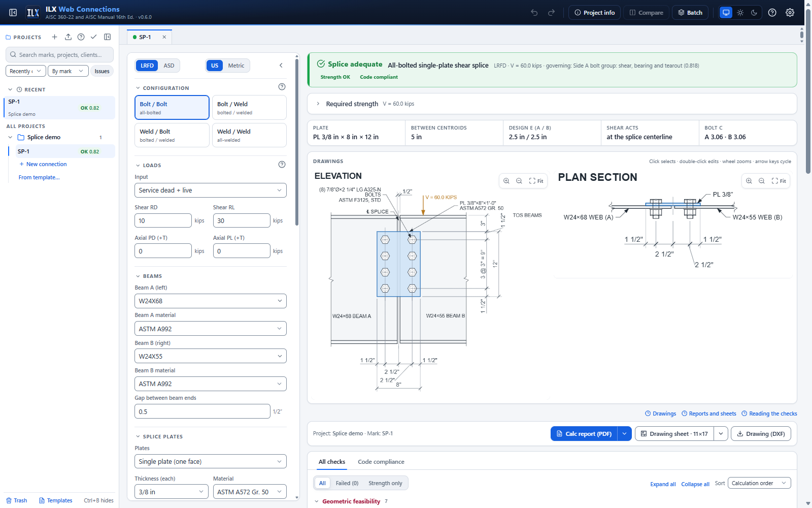Image resolution: width=812 pixels, height=508 pixels.
Task: Generate Calc report (PDF)
Action: [x=584, y=434]
